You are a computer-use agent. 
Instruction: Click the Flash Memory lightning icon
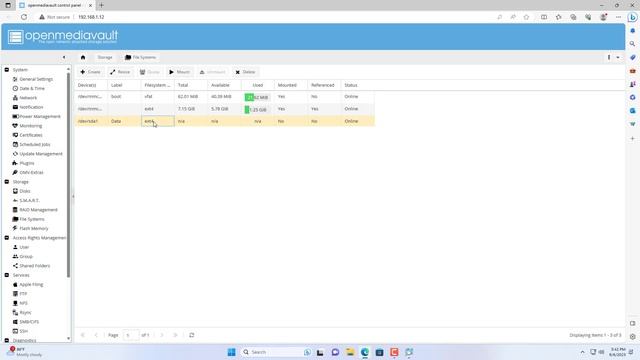tap(15, 228)
